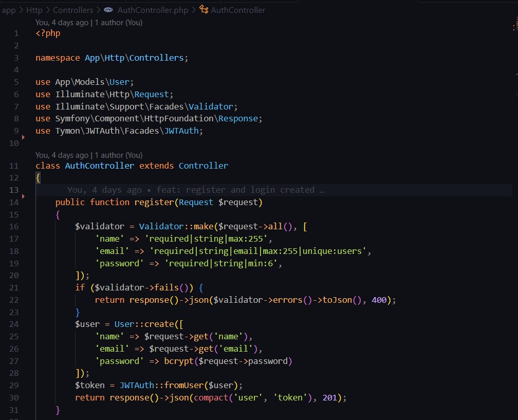
Task: Click the red problem marker in the minimap
Action: pyautogui.click(x=515, y=25)
